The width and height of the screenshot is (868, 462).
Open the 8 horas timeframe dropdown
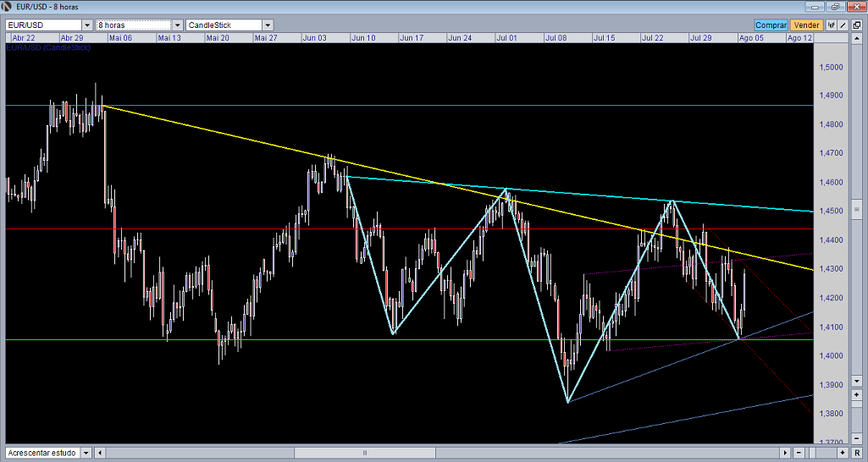[x=177, y=25]
